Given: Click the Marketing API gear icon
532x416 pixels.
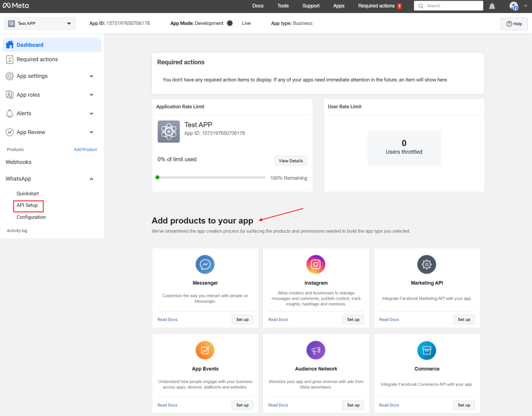Looking at the screenshot, I should pyautogui.click(x=427, y=264).
